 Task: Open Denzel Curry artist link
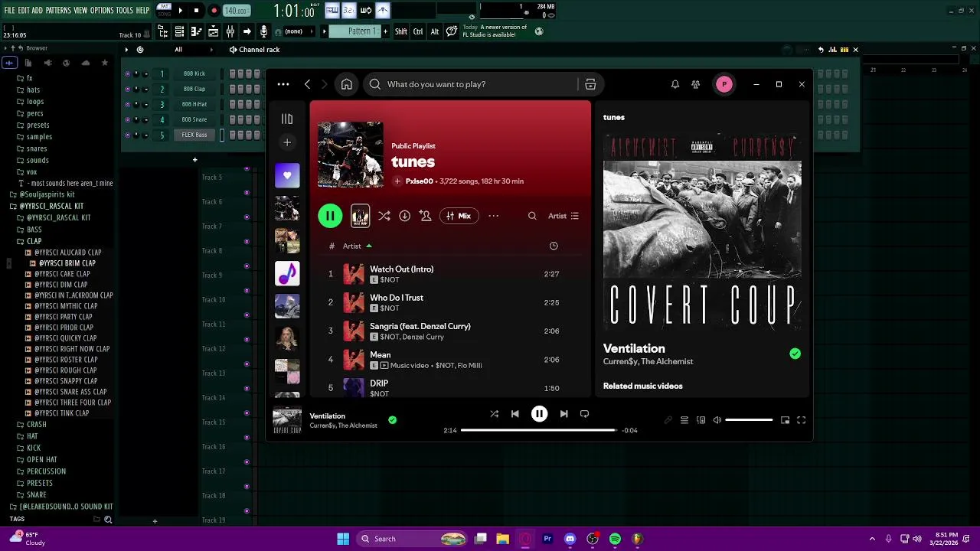tap(423, 337)
